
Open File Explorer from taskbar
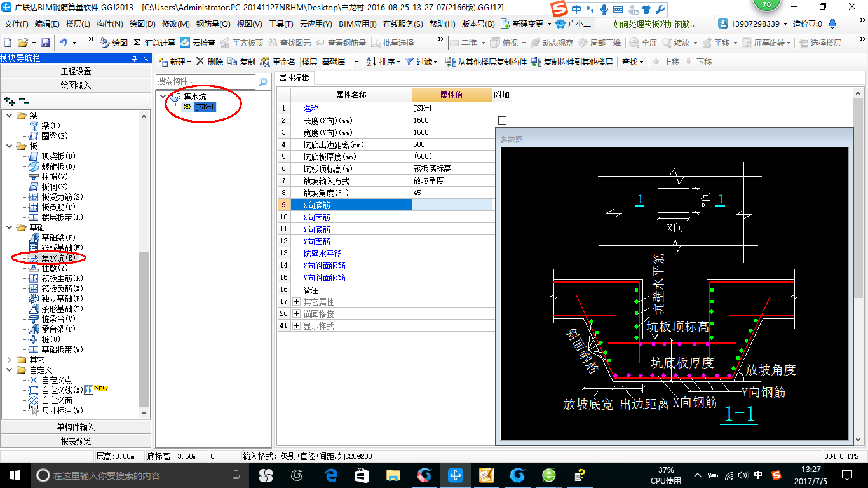pos(393,475)
